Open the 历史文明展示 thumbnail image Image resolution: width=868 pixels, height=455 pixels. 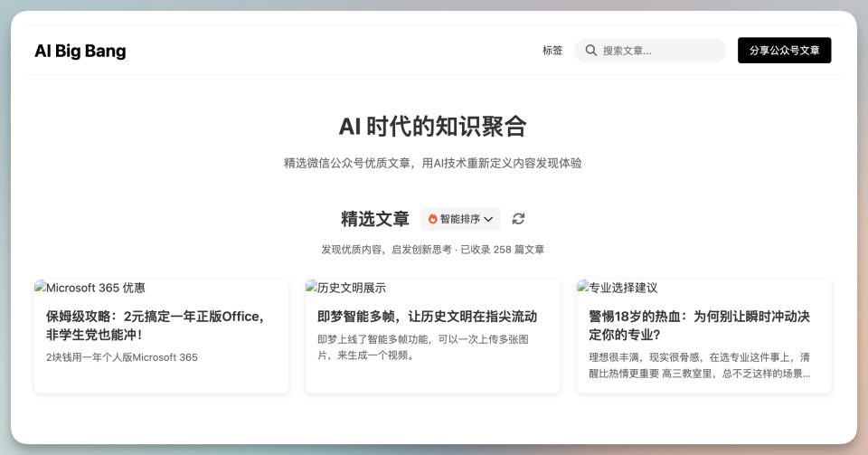346,288
